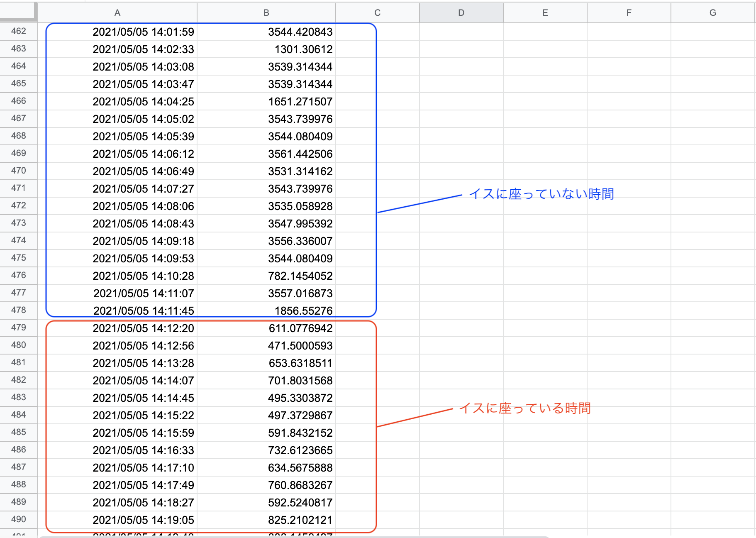
Task: Click row 490 header
Action: point(19,519)
